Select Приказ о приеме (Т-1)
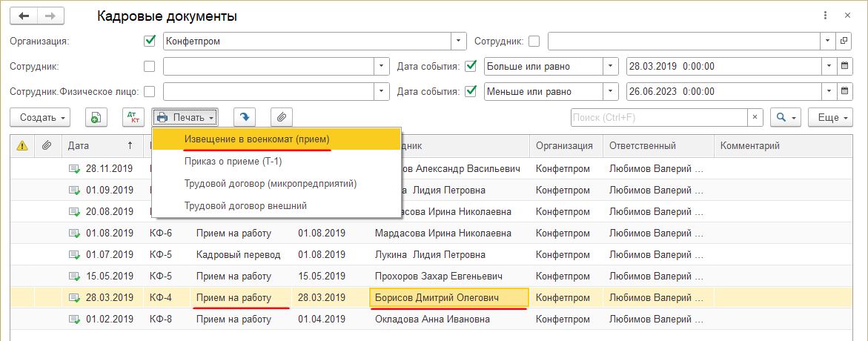 [275, 161]
